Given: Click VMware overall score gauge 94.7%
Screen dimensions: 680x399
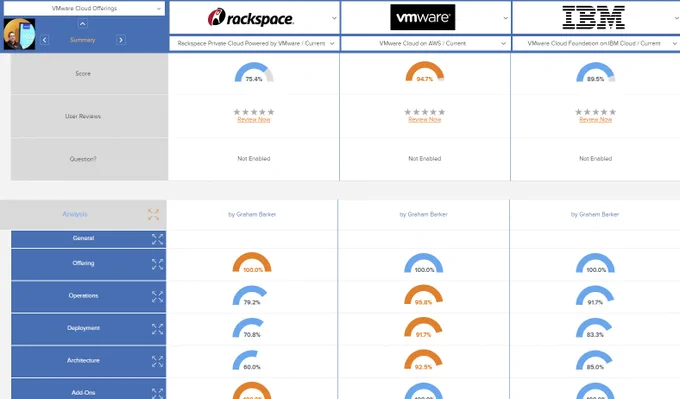Looking at the screenshot, I should tap(425, 72).
